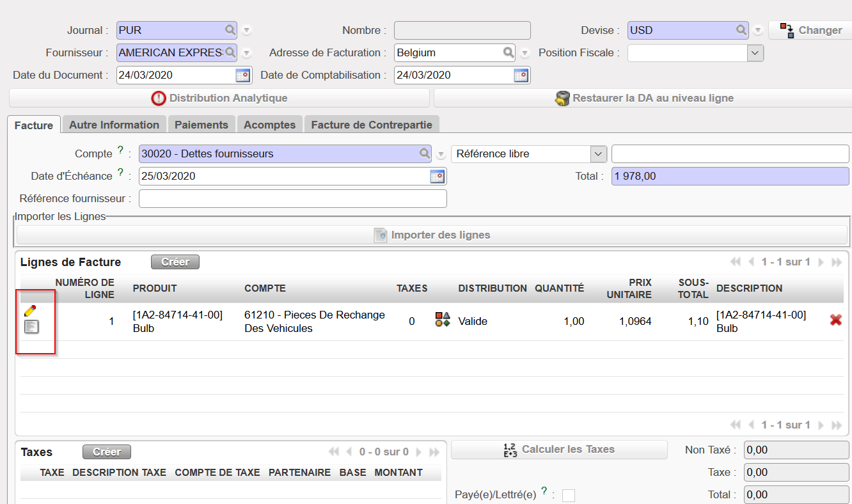852x504 pixels.
Task: Toggle the Payé(e)/Lettré(e) checkbox
Action: (568, 496)
